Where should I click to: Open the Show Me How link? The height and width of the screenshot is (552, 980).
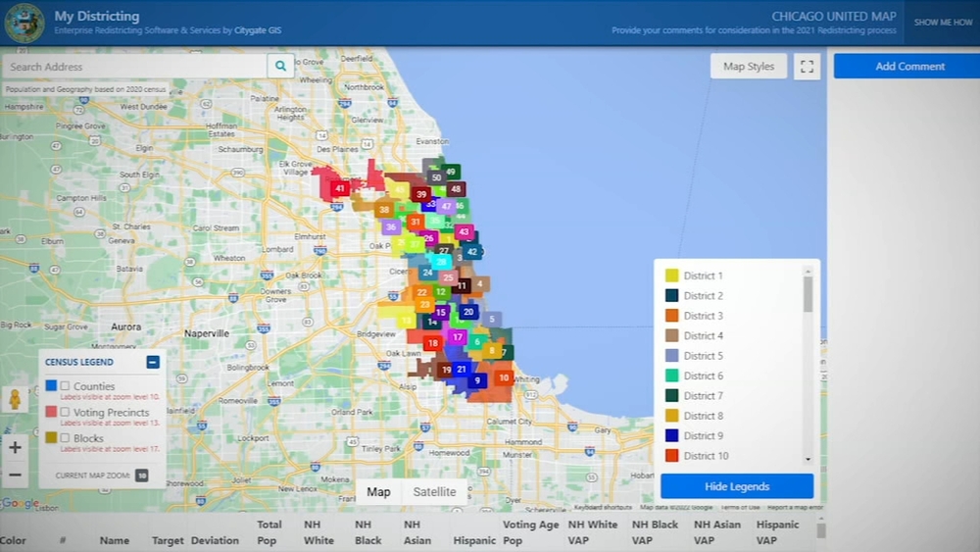coord(943,22)
